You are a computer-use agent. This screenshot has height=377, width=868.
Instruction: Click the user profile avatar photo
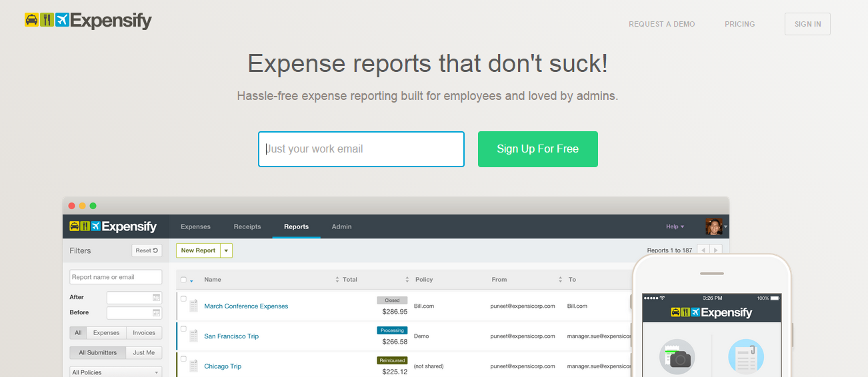pos(713,226)
